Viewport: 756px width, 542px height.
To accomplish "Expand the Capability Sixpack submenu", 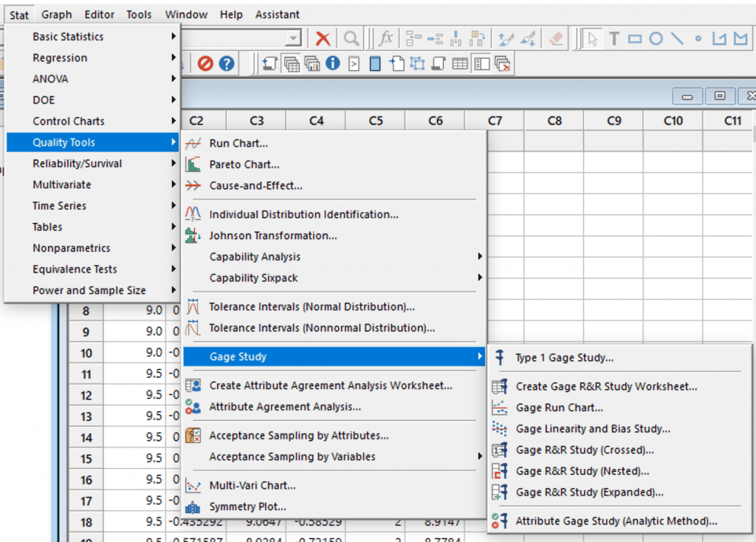I will point(334,278).
